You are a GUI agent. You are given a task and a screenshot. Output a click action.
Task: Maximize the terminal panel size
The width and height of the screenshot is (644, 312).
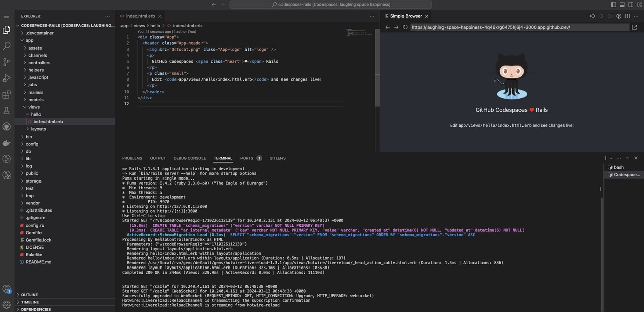pyautogui.click(x=627, y=158)
